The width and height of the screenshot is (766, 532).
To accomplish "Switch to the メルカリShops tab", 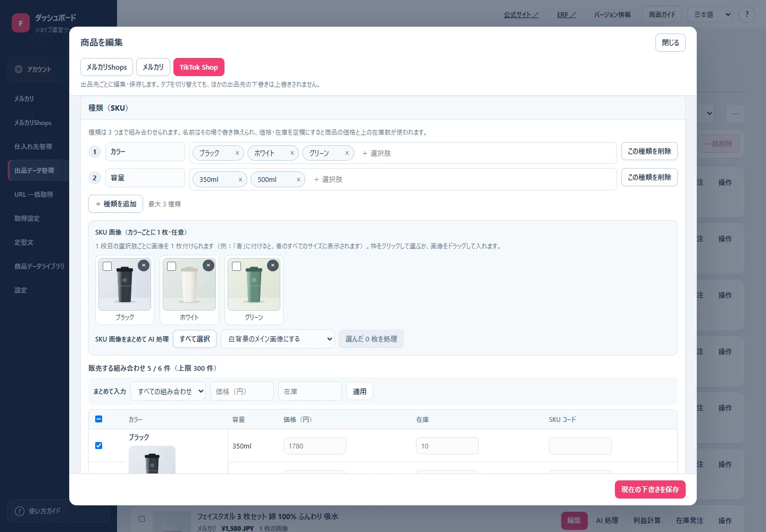I will (x=106, y=67).
